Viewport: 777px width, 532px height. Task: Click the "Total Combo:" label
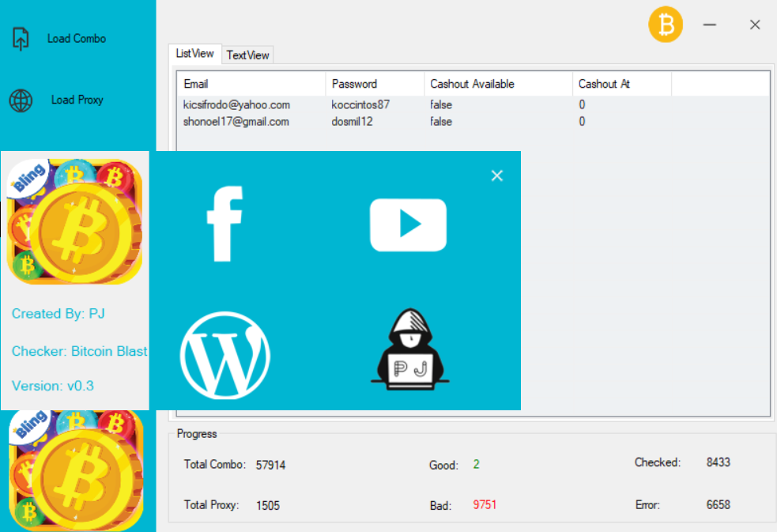point(214,465)
